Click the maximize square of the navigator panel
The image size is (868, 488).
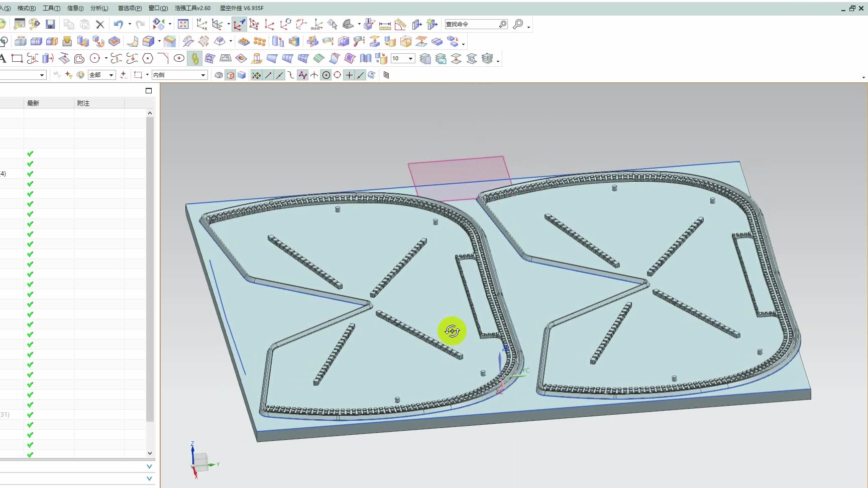(x=149, y=91)
